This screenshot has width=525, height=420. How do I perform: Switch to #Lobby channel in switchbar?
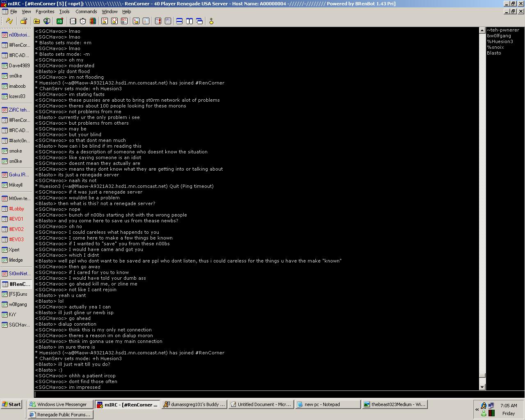(16, 209)
